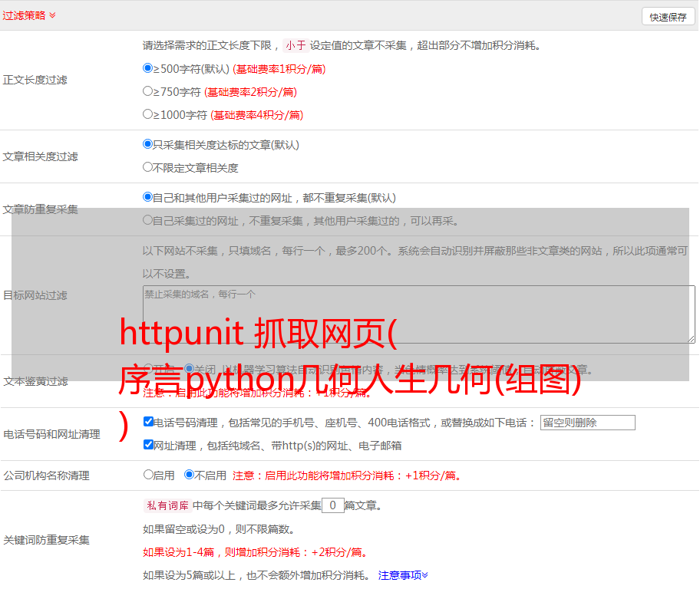This screenshot has width=700, height=589.
Task: Focus the 禁止采集的域名 text area
Action: pyautogui.click(x=419, y=314)
